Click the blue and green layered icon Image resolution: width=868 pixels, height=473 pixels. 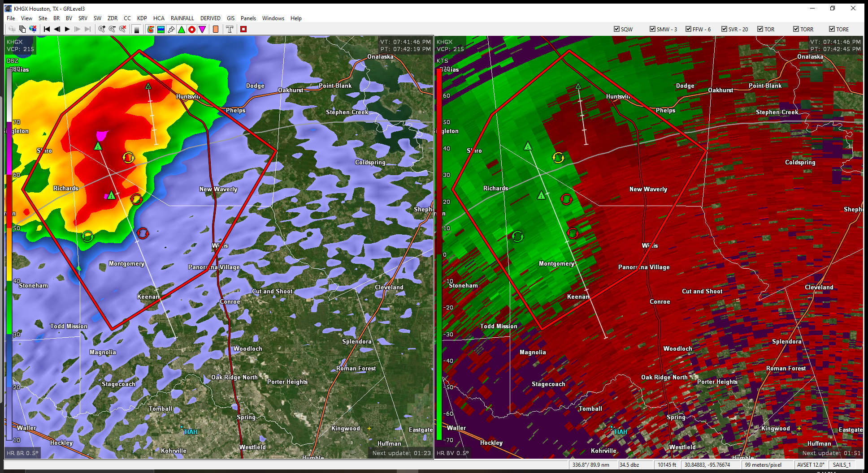coord(161,29)
